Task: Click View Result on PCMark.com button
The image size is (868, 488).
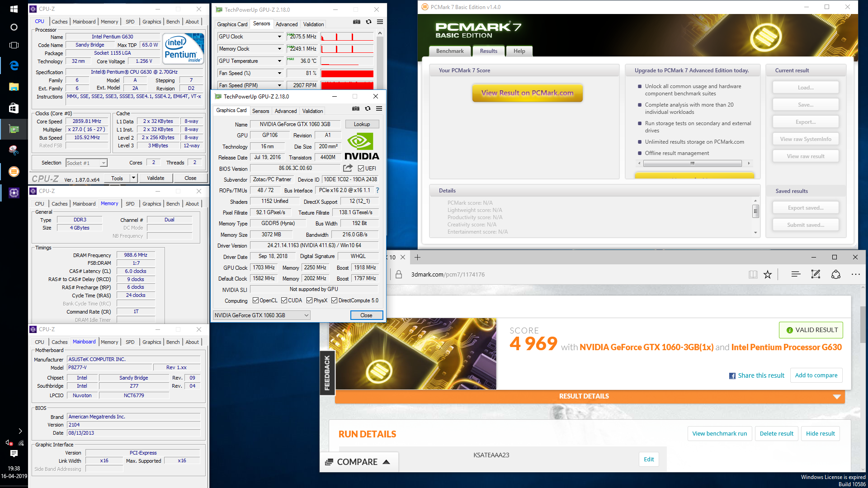Action: coord(527,93)
